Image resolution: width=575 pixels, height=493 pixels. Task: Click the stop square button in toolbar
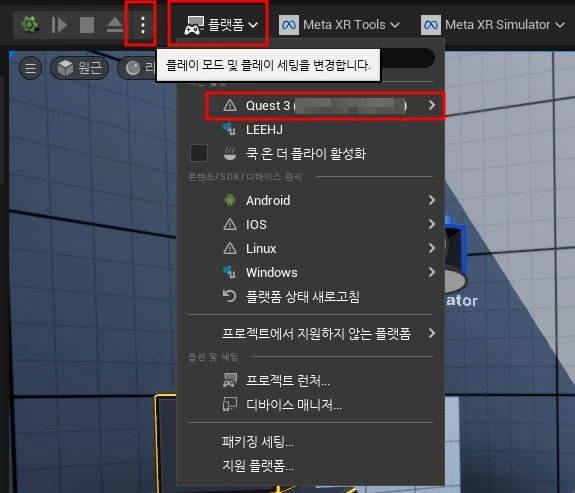[87, 25]
